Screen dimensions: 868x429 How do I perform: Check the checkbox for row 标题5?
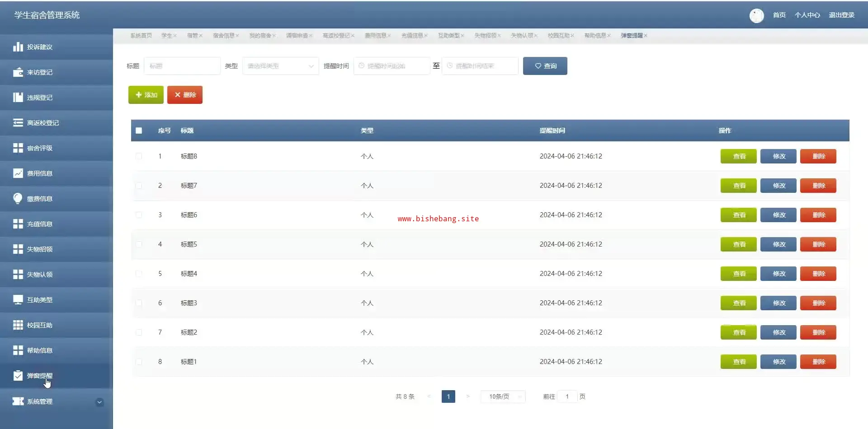[x=139, y=244]
